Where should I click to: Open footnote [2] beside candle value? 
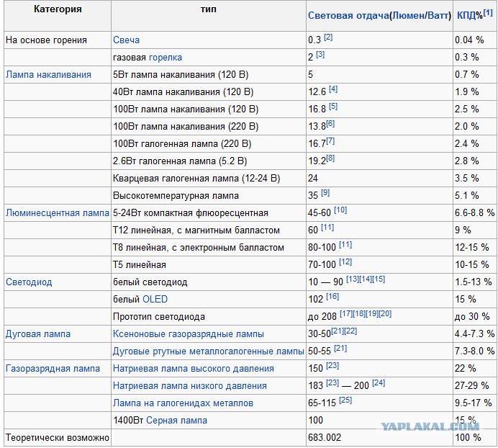[x=328, y=37]
